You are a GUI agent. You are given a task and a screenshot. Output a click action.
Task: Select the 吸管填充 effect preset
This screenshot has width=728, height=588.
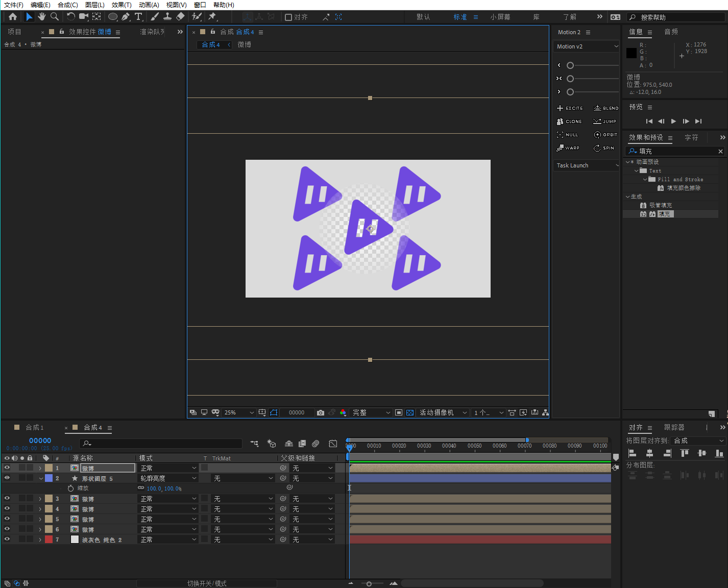661,205
